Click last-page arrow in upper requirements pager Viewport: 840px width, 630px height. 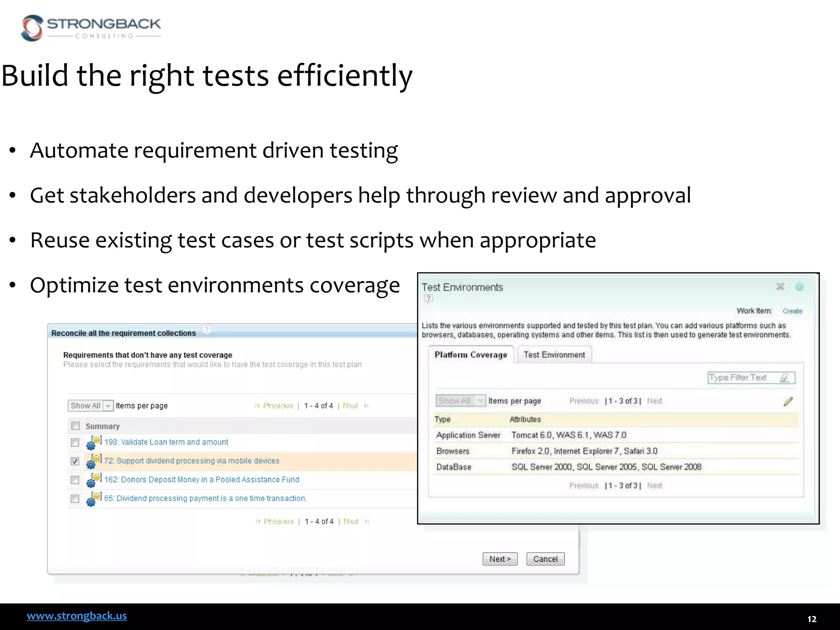coord(366,406)
